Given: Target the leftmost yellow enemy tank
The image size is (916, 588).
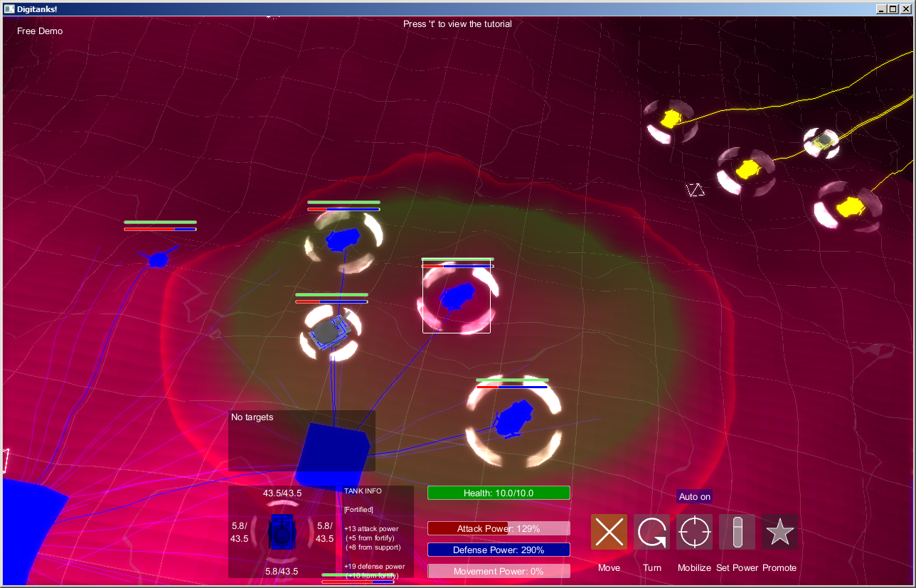Looking at the screenshot, I should pos(671,119).
